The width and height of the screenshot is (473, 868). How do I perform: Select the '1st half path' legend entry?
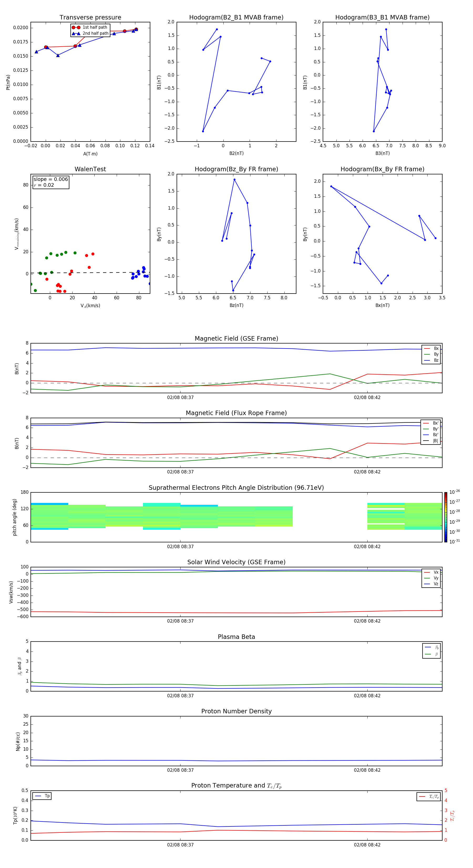[x=90, y=27]
